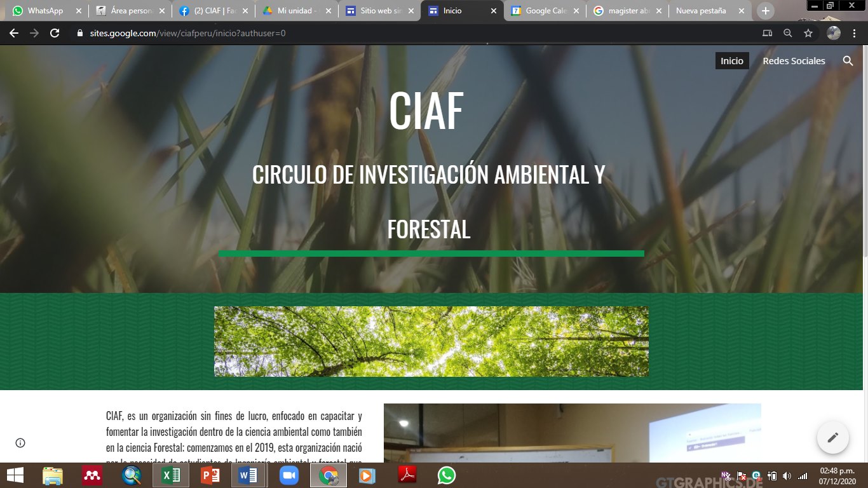Switch to the Sitio web sin título tab
The width and height of the screenshot is (868, 488).
tap(379, 11)
